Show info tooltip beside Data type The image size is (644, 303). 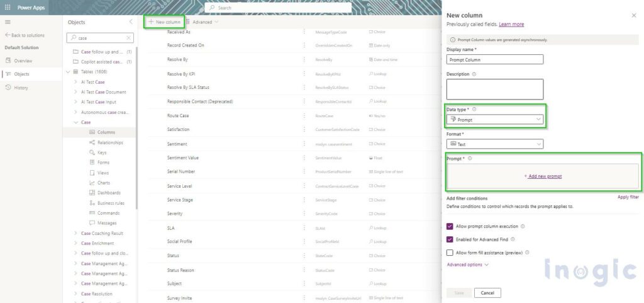pos(474,110)
